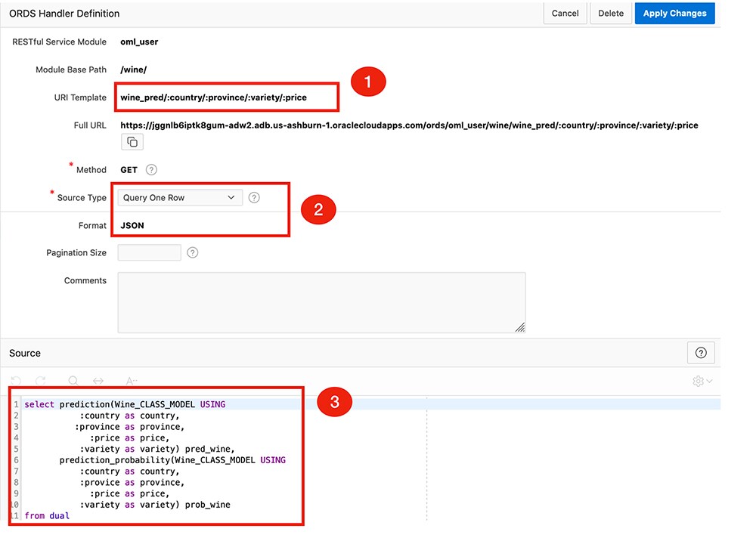Select the URI Template value wine_pred path
756x544 pixels.
[225, 97]
